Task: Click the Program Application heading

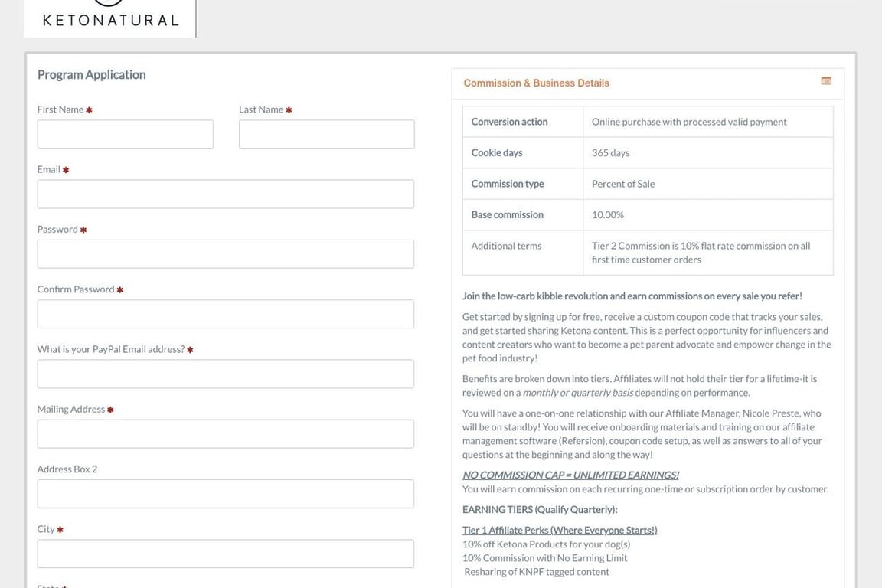Action: (91, 74)
